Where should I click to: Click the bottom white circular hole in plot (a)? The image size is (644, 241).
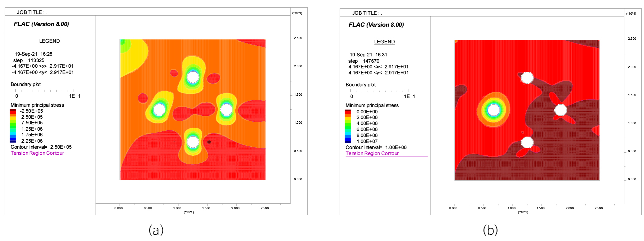pyautogui.click(x=193, y=142)
